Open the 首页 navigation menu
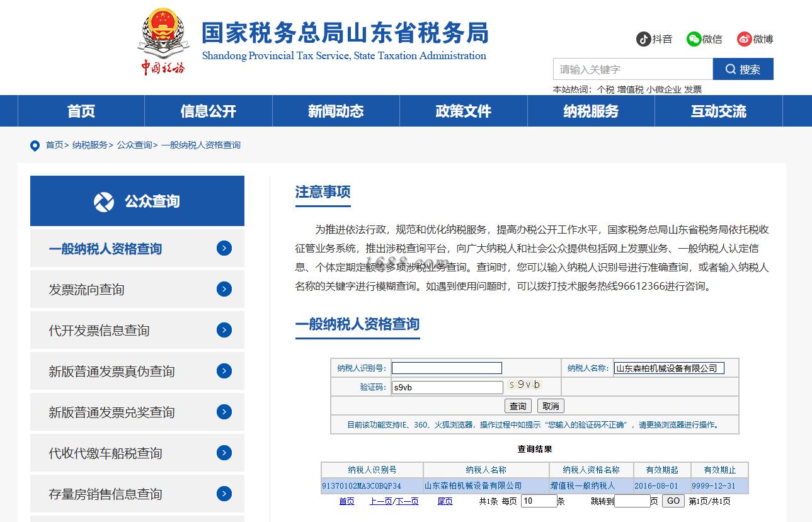 coord(81,111)
